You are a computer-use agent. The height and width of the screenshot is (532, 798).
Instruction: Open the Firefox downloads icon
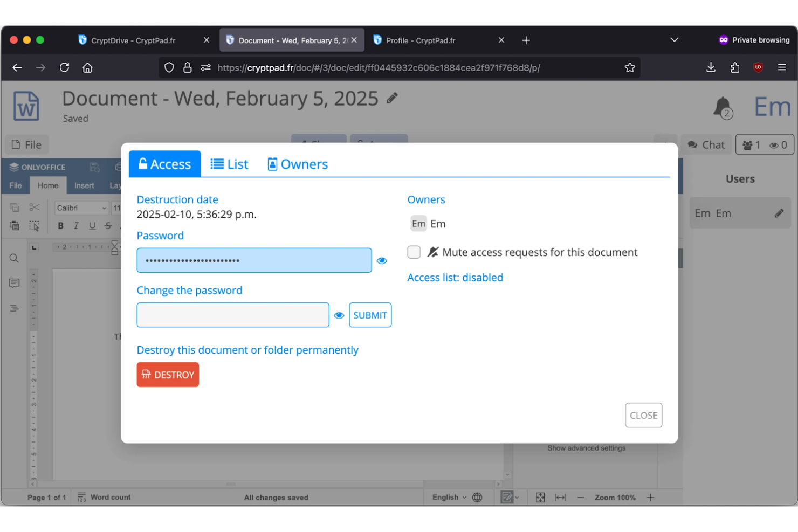pyautogui.click(x=711, y=68)
